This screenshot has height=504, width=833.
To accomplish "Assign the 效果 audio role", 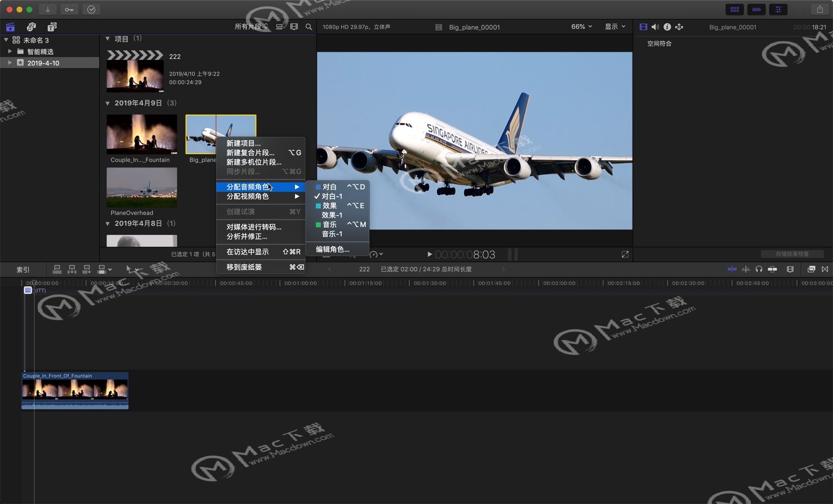I will (338, 206).
